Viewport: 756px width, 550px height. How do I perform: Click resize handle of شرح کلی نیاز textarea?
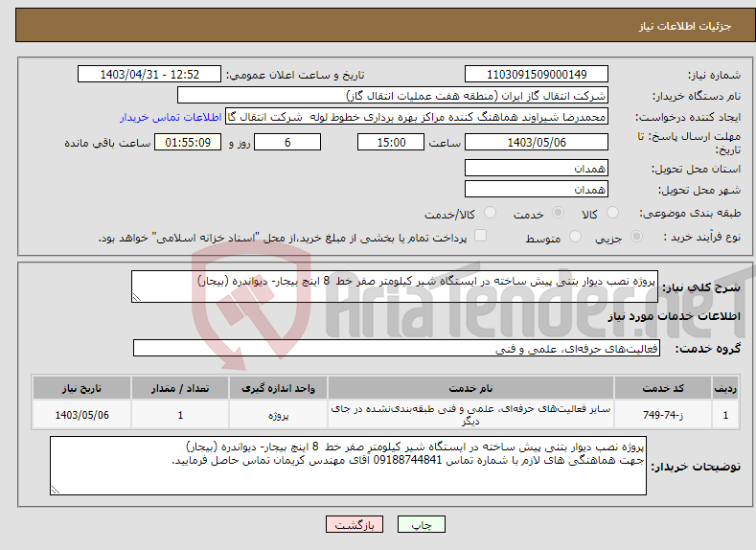coord(137,297)
